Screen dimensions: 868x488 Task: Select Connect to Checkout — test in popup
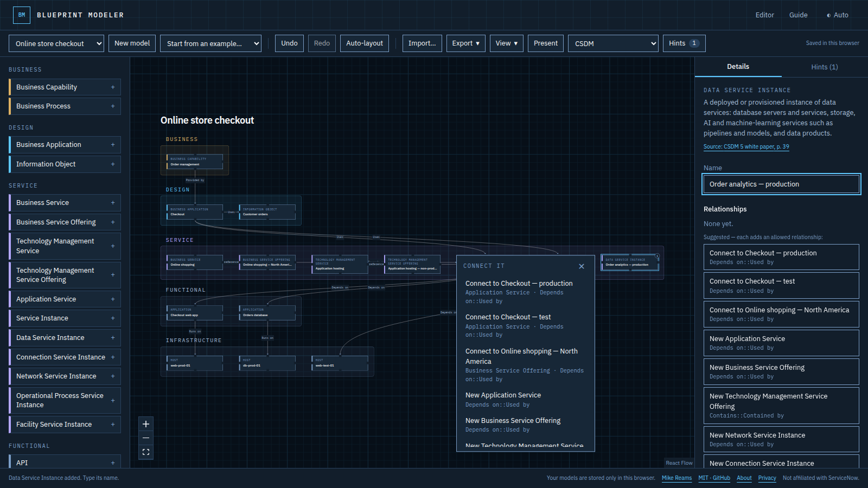[x=525, y=325]
